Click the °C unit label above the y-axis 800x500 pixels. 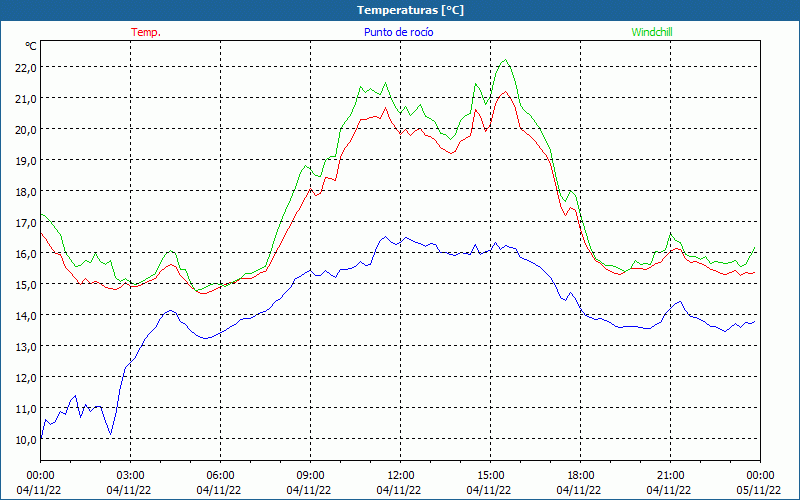click(x=30, y=46)
